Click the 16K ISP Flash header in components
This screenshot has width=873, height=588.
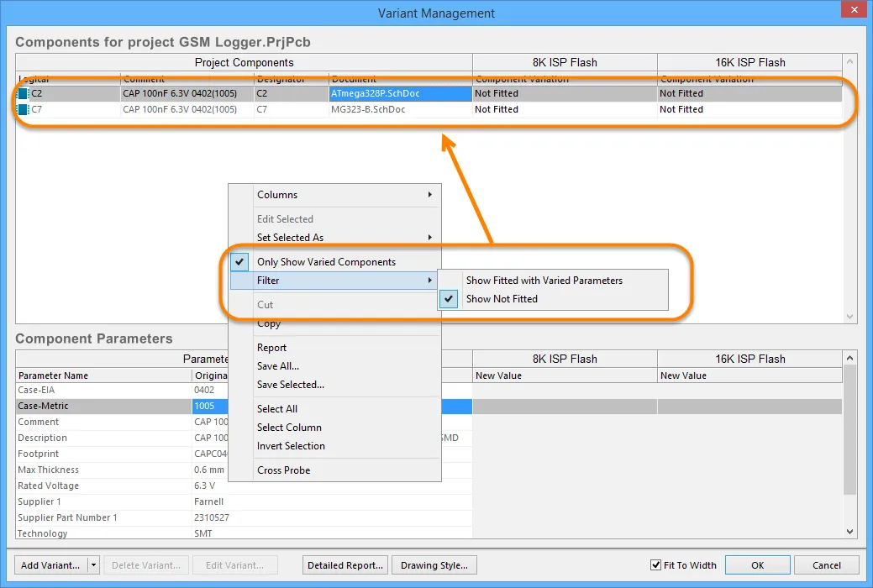pos(750,62)
